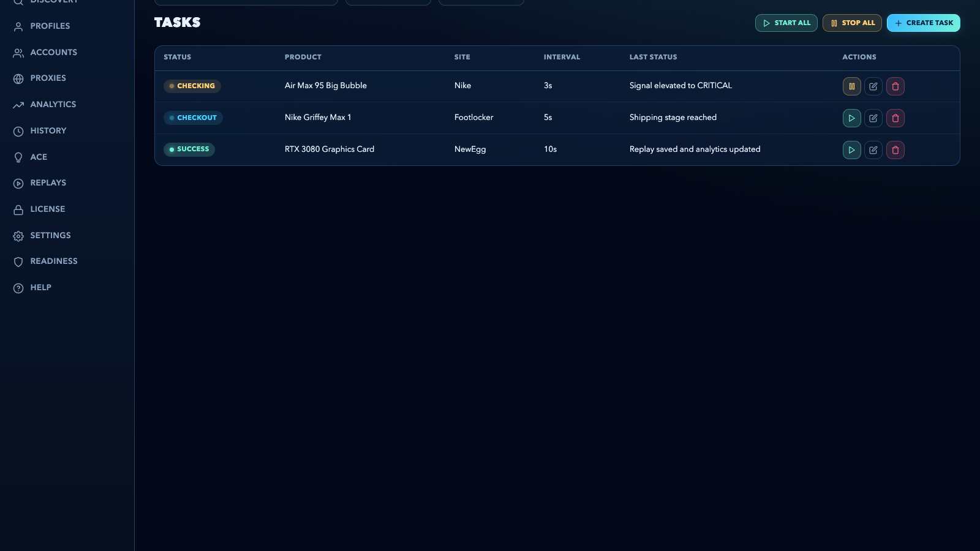The image size is (980, 551).
Task: Open the Settings gear icon
Action: tap(18, 235)
